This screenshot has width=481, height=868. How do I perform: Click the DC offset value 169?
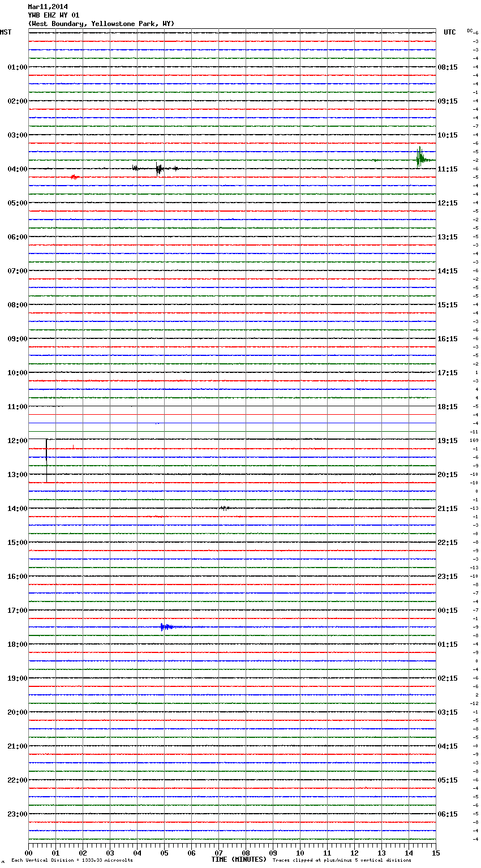(474, 440)
